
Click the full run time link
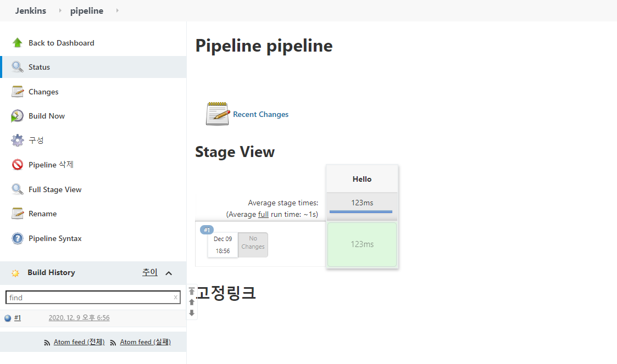point(263,214)
